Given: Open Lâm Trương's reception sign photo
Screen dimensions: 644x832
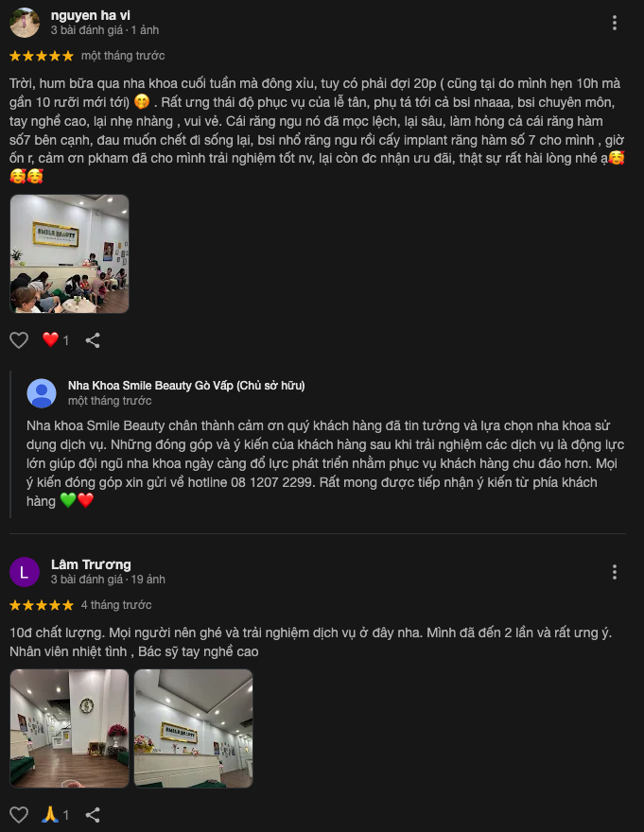Looking at the screenshot, I should pyautogui.click(x=193, y=728).
